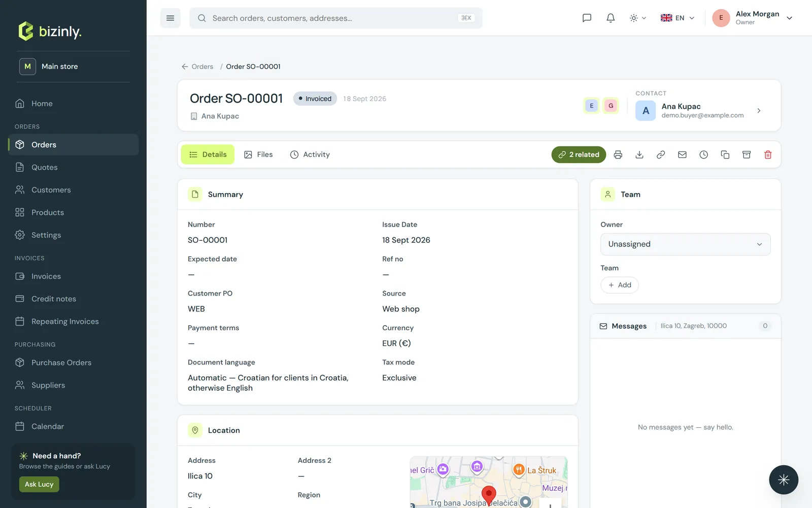
Task: Click the 'Web shop' source value
Action: [x=401, y=309]
